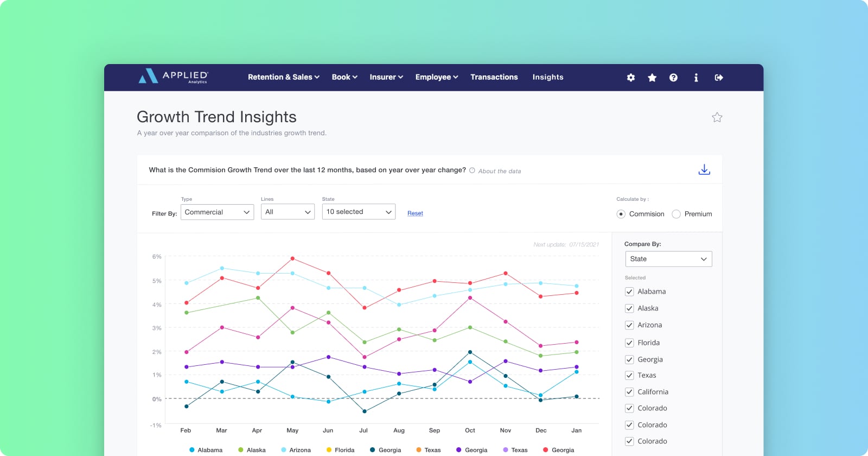
Task: Open the Insurer menu
Action: (386, 77)
